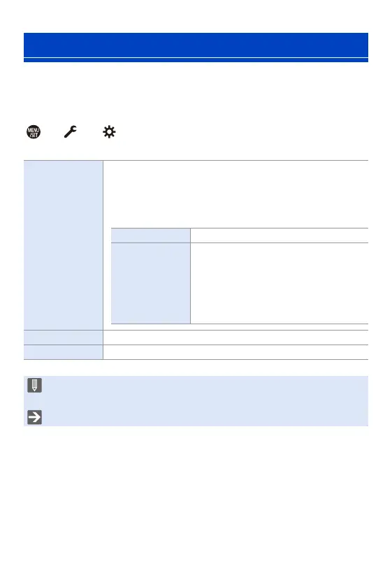392x587 pixels.
Task: Select the second-row shaded label cell
Action: [x=64, y=338]
